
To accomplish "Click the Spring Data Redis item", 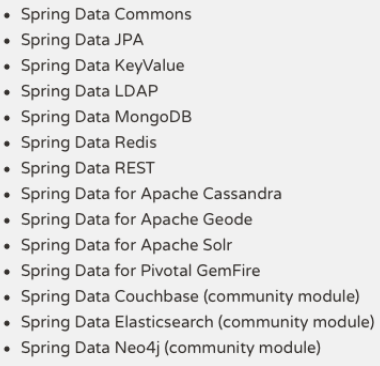I will (89, 143).
